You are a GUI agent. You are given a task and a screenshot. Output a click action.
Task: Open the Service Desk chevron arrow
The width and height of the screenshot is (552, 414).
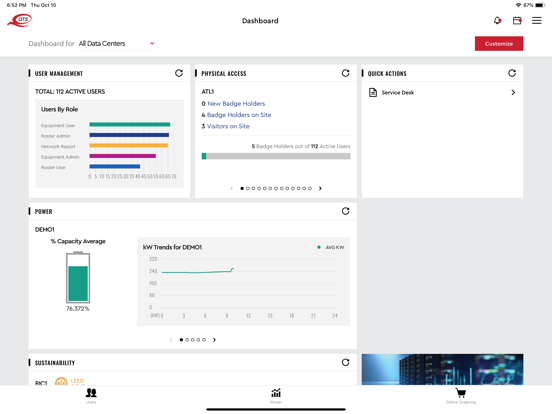coord(513,92)
